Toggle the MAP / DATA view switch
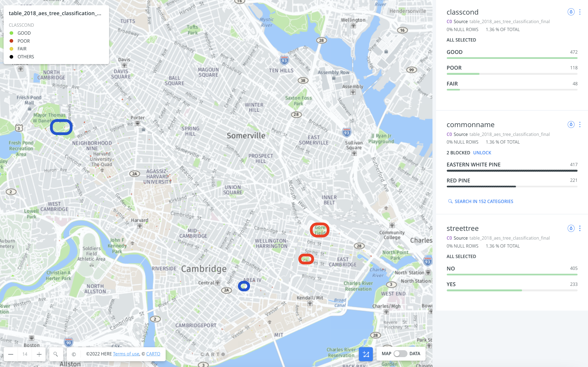The image size is (588, 367). (400, 354)
